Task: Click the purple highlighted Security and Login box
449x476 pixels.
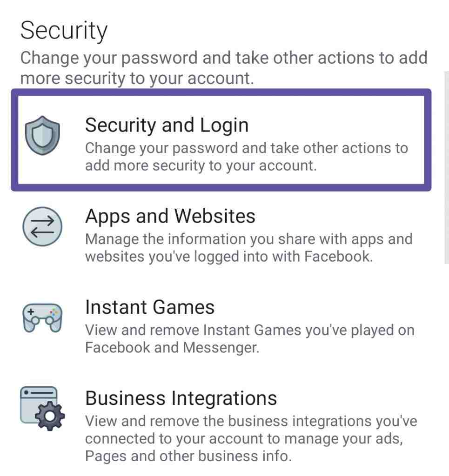Action: point(221,140)
